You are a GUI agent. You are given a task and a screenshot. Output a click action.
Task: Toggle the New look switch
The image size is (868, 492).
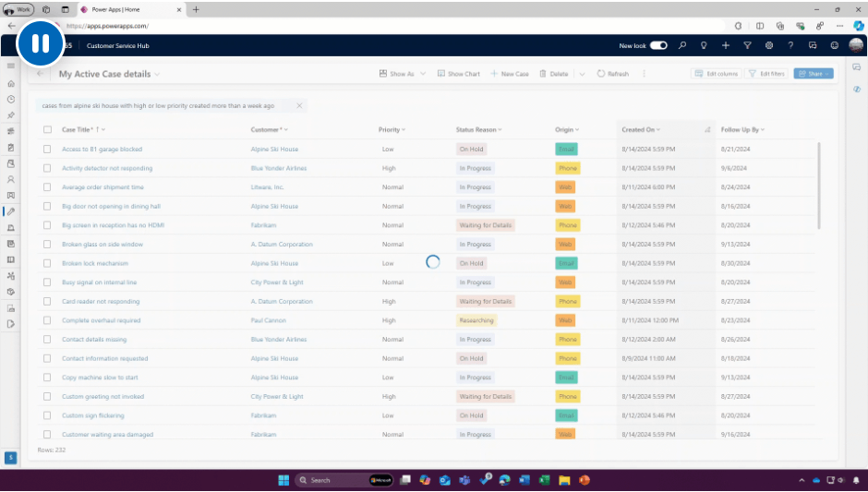point(658,45)
